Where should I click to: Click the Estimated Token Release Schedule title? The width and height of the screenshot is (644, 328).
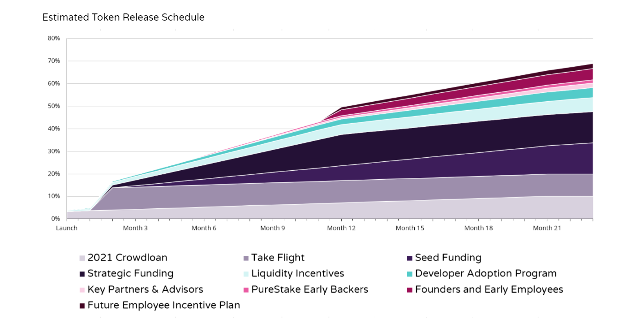[x=123, y=17]
